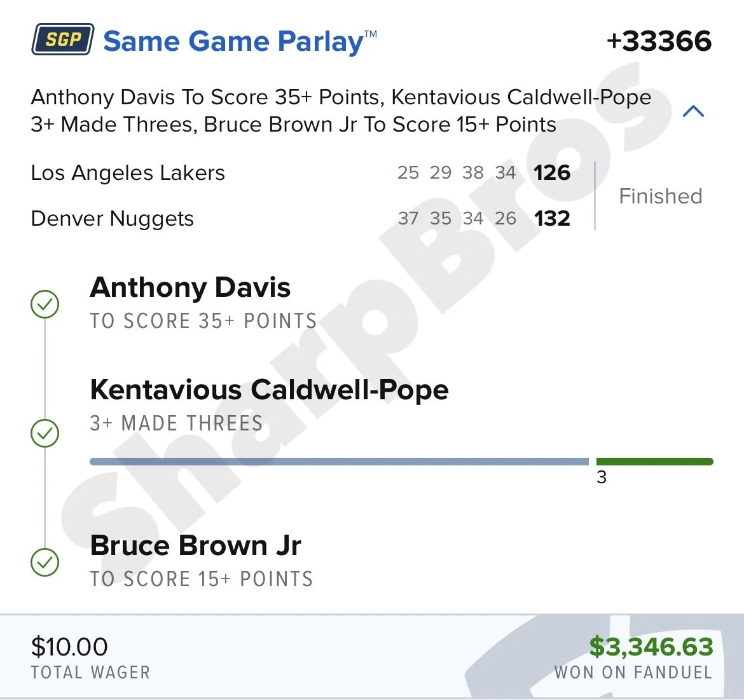Select the Kentavious Caldwell-Pope leg name

pos(269,390)
